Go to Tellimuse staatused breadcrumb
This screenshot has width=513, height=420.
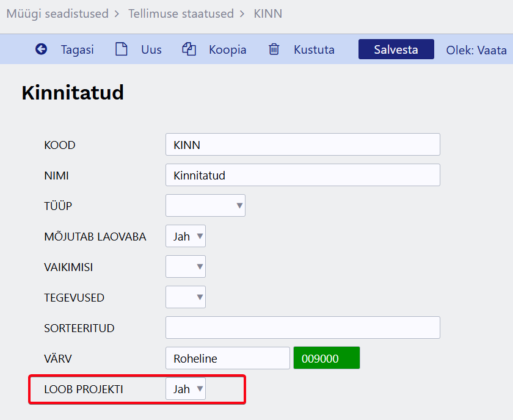(181, 13)
